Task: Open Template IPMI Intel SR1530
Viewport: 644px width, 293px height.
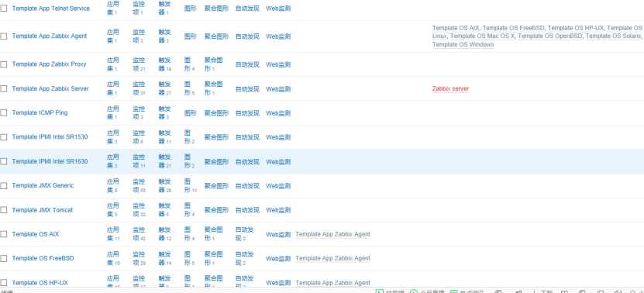Action: point(50,137)
